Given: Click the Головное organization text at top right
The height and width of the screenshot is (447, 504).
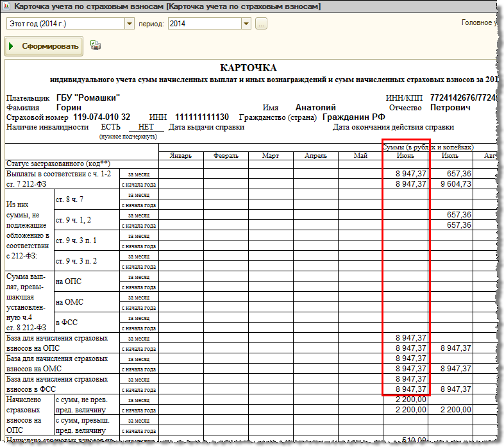Looking at the screenshot, I should click(x=479, y=22).
